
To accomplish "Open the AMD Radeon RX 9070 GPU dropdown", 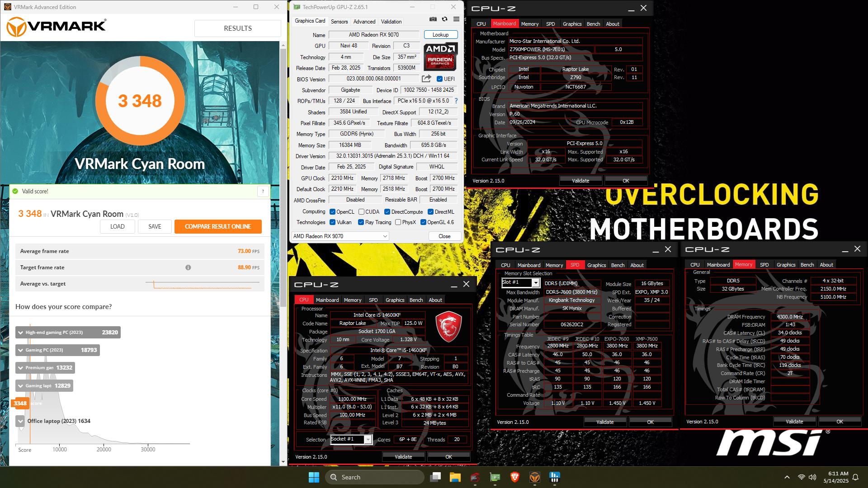I will coord(340,236).
